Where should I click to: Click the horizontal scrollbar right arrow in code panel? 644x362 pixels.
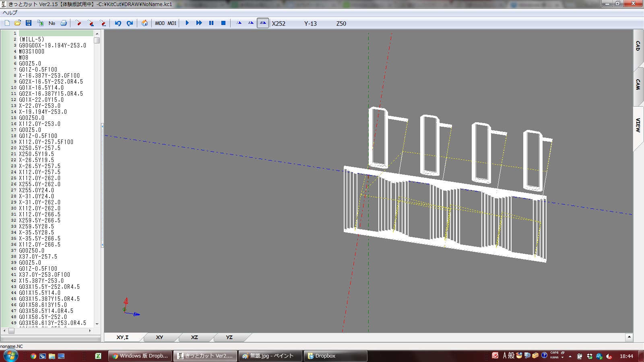90,331
